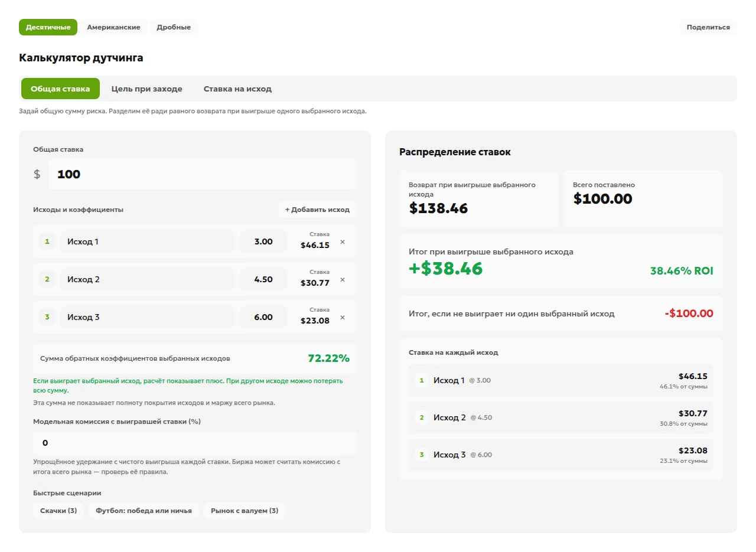Viewport: 756px width, 552px height.
Task: Click the $46.15 stake under Исход 1 input row
Action: coord(315,245)
